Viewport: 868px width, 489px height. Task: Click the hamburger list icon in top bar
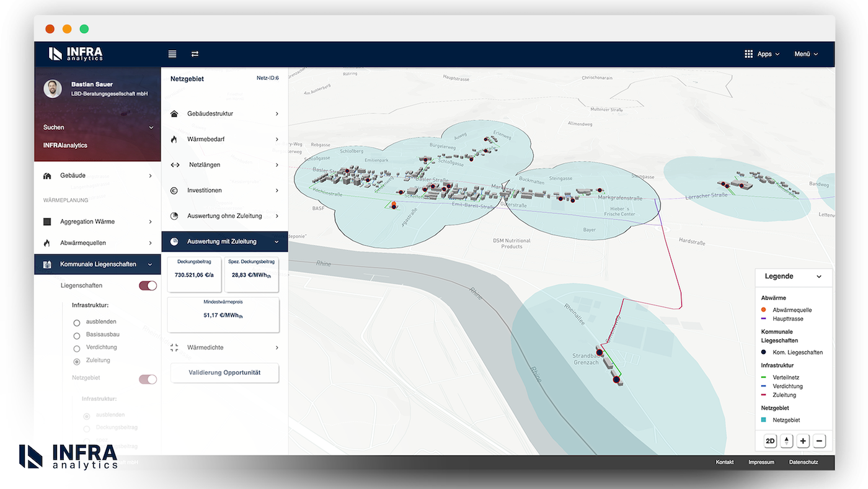pos(172,54)
